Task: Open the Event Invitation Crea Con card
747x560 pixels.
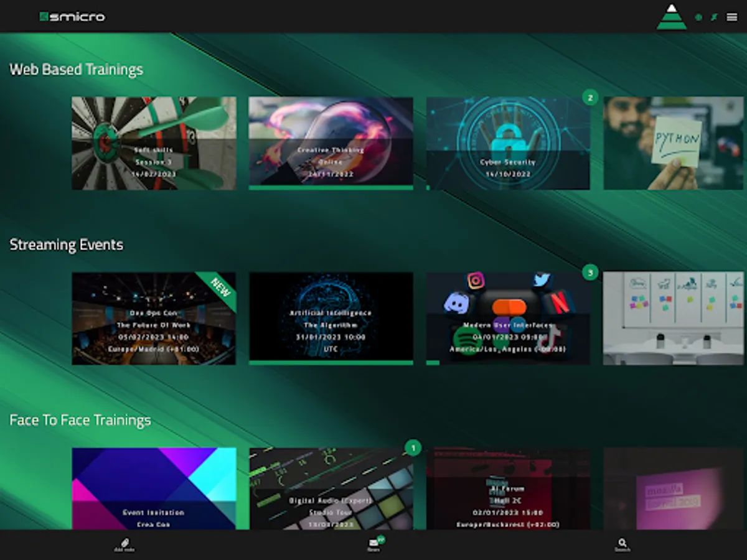Action: pos(154,488)
